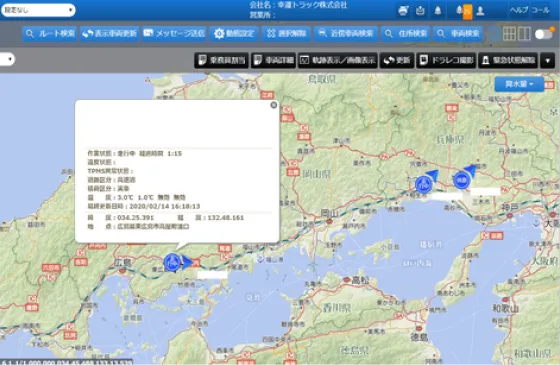This screenshot has height=365, width=560.
Task: Click the temperature line 3.0℃ 1.0℃
Action: point(136,198)
